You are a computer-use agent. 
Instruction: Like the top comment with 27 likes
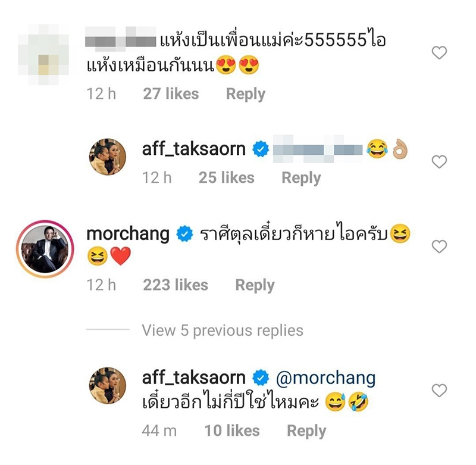pyautogui.click(x=439, y=53)
